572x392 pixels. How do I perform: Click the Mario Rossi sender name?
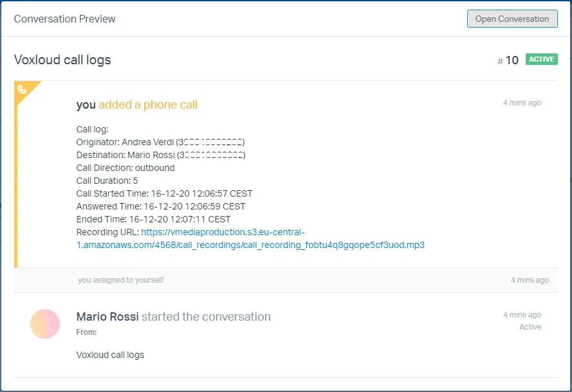[107, 317]
